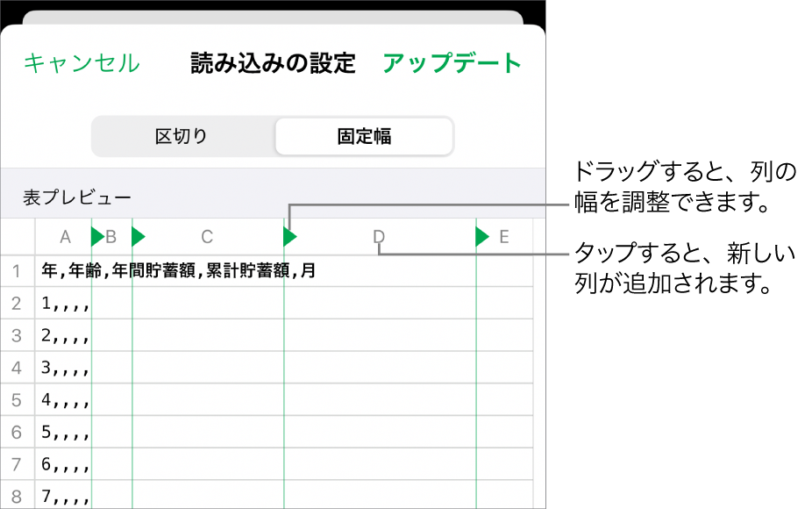Tap the header cell containing 年,年齢,年間貯蓄額
Viewport: 812px width, 509px height.
pyautogui.click(x=175, y=271)
